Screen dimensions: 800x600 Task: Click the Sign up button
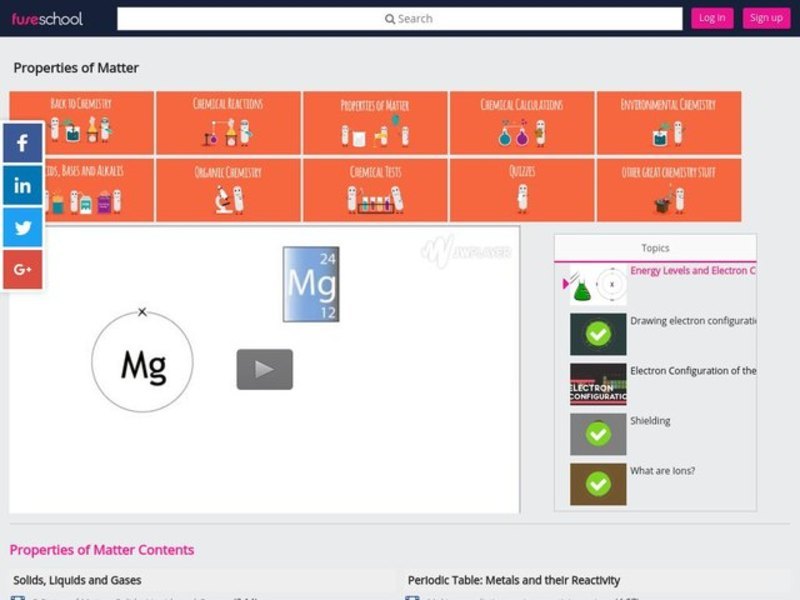[766, 18]
